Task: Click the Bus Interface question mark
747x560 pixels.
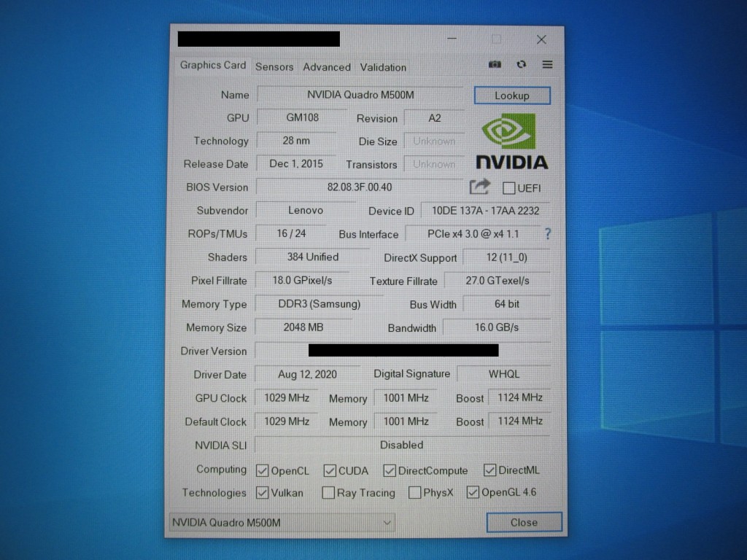Action: click(548, 234)
